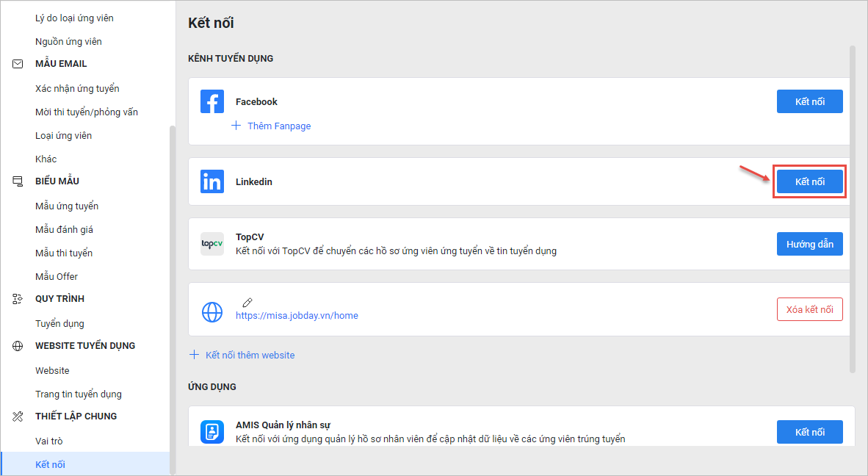Click the TopCV logo icon

pyautogui.click(x=211, y=244)
